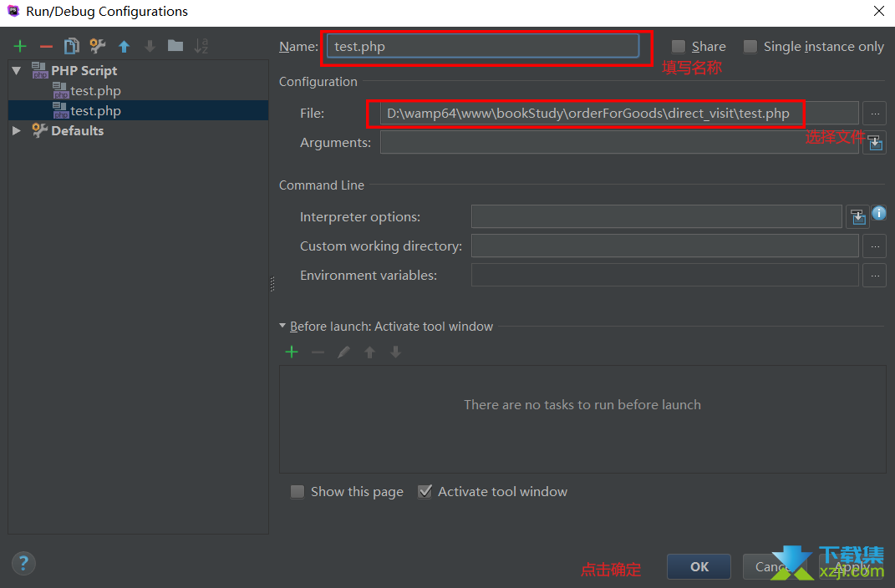Add a before-launch task with the green plus

tap(292, 352)
